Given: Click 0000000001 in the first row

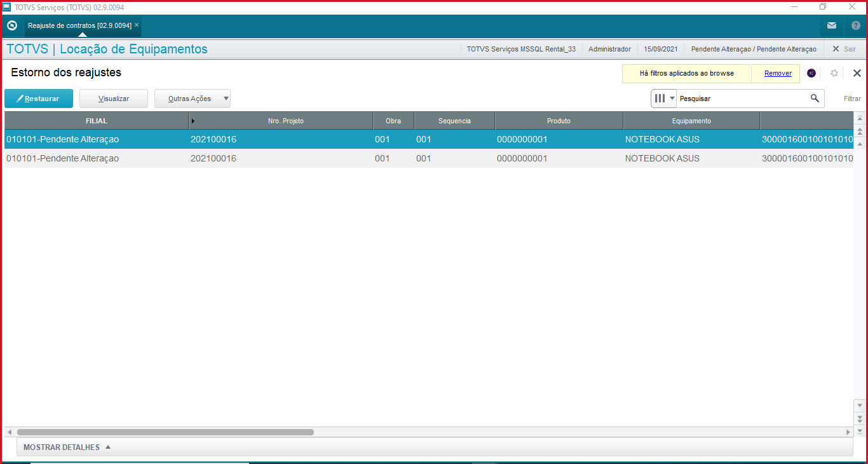Looking at the screenshot, I should coord(522,139).
